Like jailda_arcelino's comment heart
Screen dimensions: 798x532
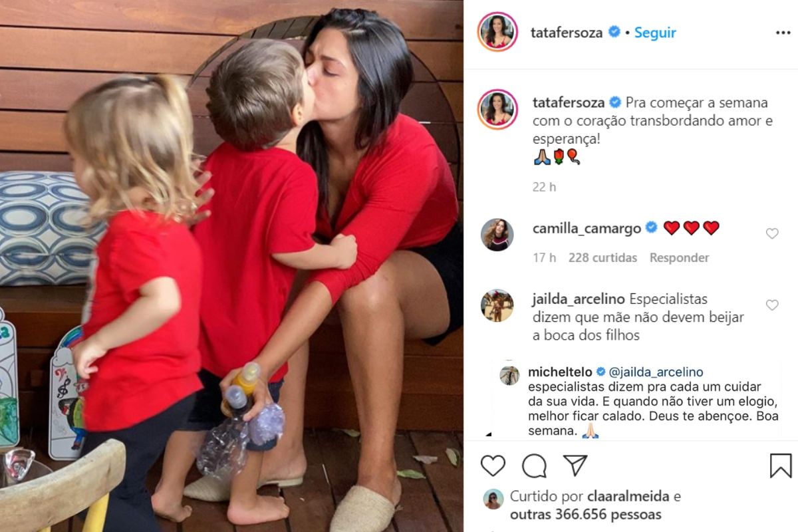click(x=772, y=305)
